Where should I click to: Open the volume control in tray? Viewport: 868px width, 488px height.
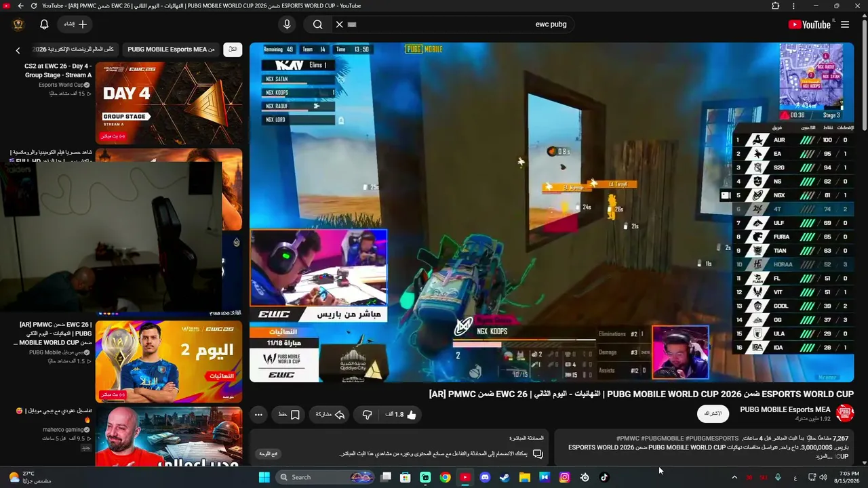(x=823, y=477)
